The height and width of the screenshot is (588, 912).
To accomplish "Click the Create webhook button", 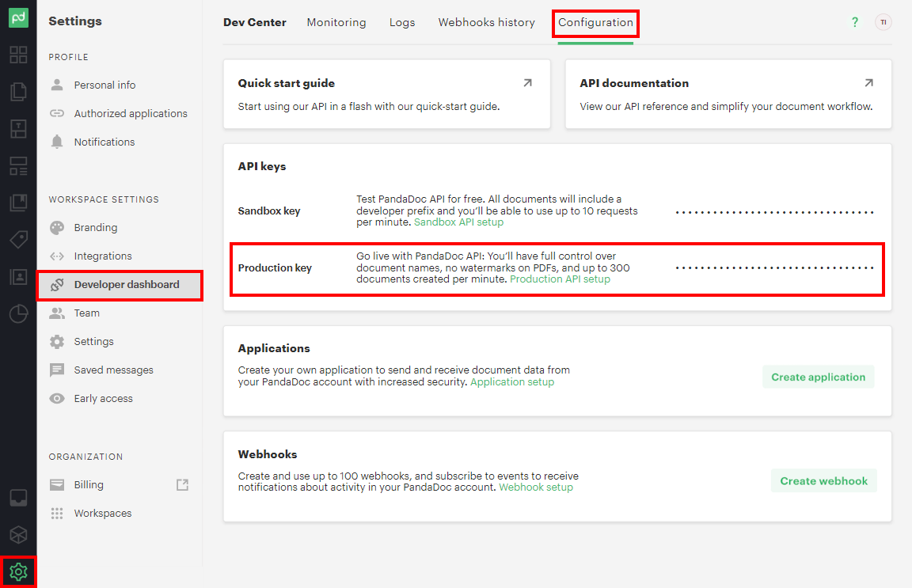I will pyautogui.click(x=823, y=481).
